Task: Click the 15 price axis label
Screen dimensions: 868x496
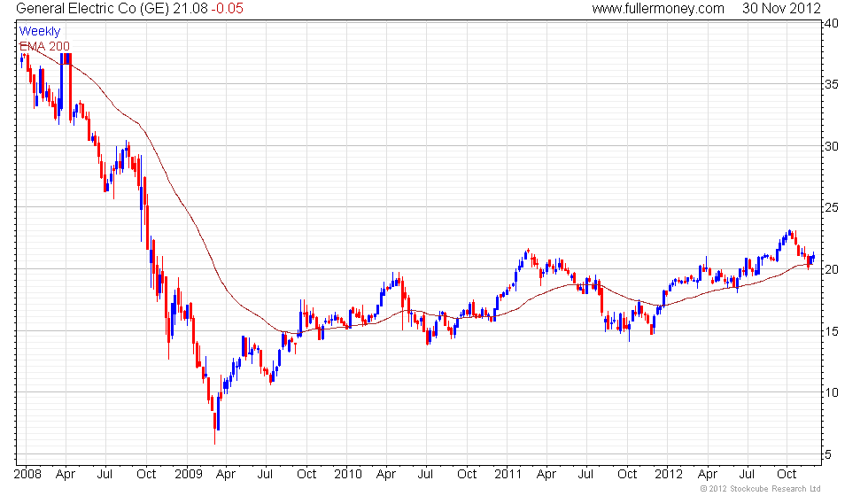Action: pos(831,331)
